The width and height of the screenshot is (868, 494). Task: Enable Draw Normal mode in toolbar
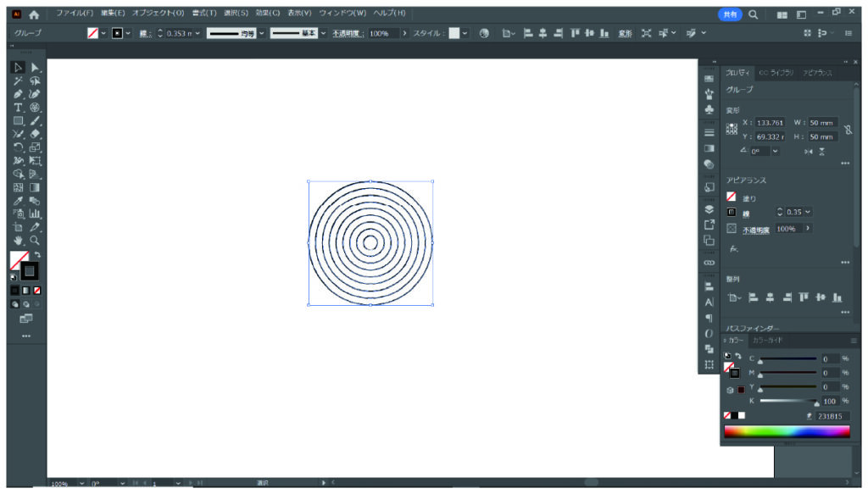click(x=15, y=304)
